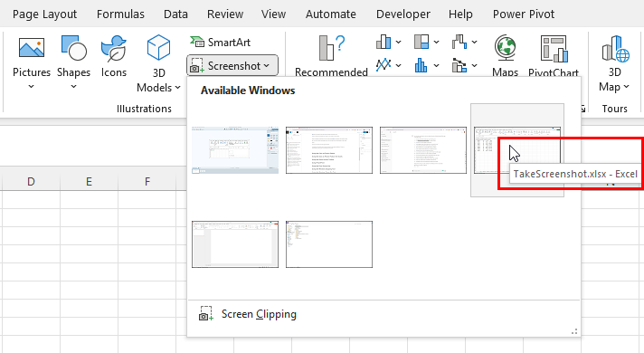Expand the combo chart dropdown arrow
Screen dimensions: 644x353
[474, 65]
